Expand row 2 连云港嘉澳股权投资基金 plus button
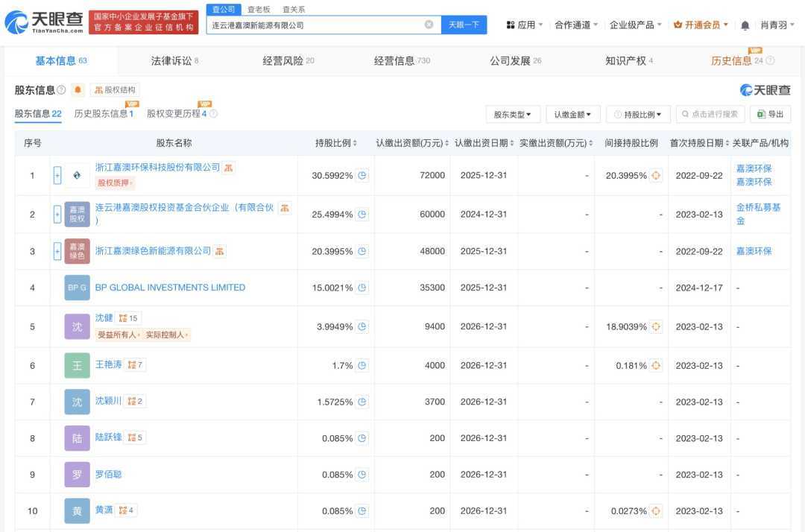The height and width of the screenshot is (532, 805). pos(57,215)
